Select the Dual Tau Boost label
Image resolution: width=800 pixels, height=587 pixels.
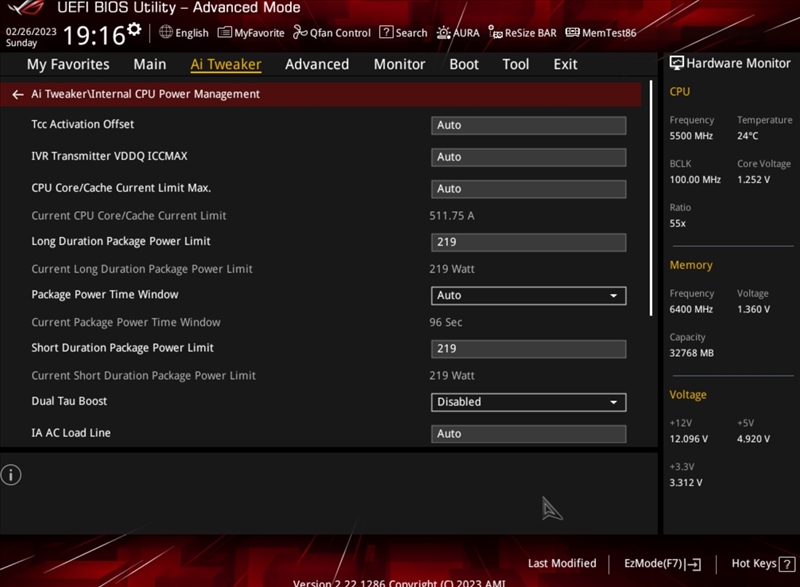(x=69, y=401)
